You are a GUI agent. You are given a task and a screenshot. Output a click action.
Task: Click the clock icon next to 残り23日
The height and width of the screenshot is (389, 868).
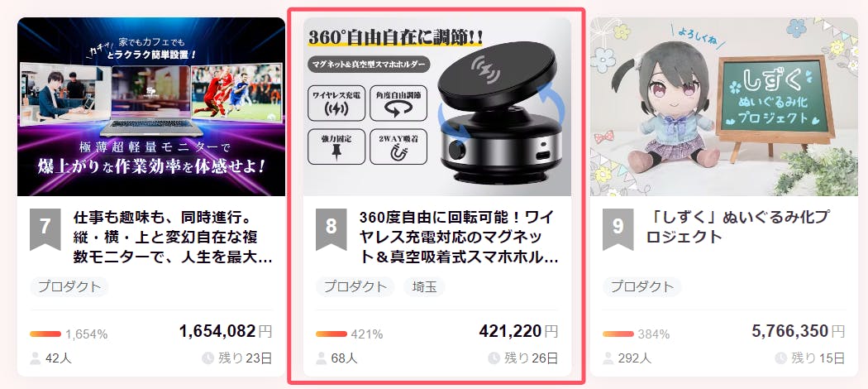pyautogui.click(x=208, y=358)
